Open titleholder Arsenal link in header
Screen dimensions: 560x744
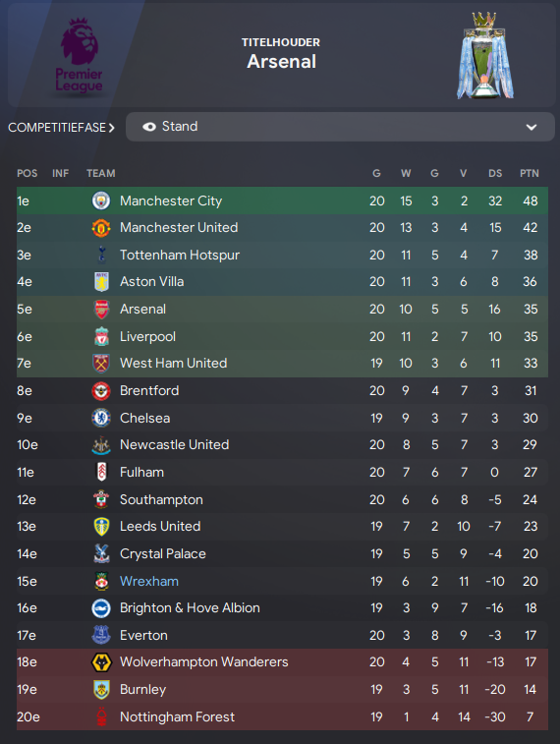pyautogui.click(x=282, y=62)
